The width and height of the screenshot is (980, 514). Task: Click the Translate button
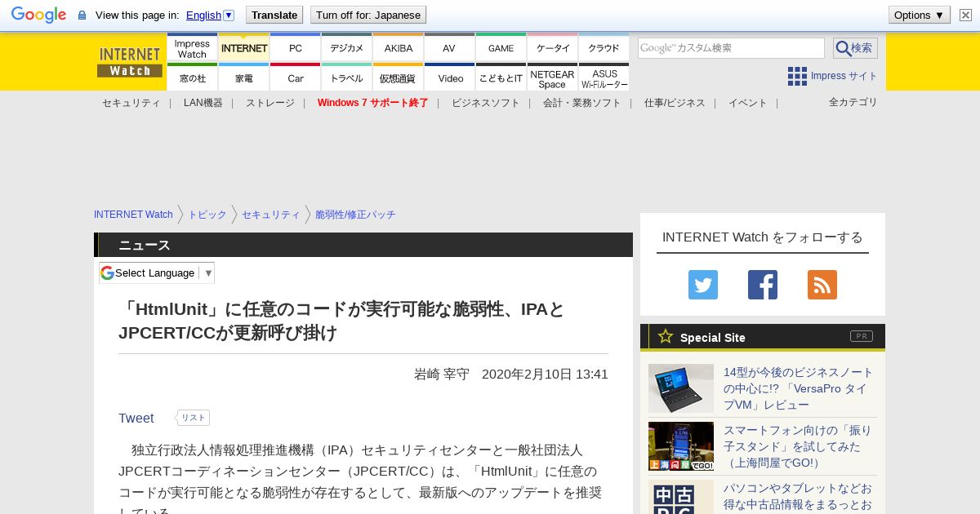274,15
